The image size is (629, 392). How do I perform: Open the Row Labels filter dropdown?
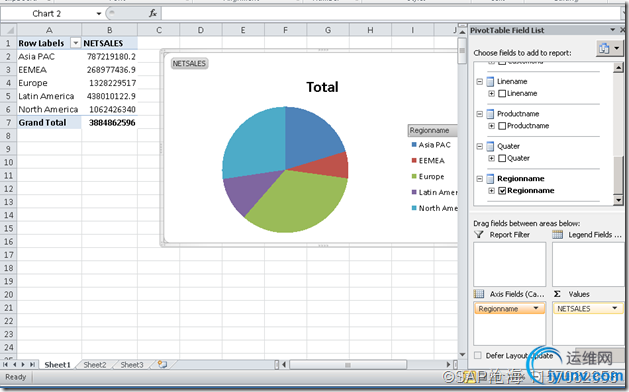tap(75, 43)
